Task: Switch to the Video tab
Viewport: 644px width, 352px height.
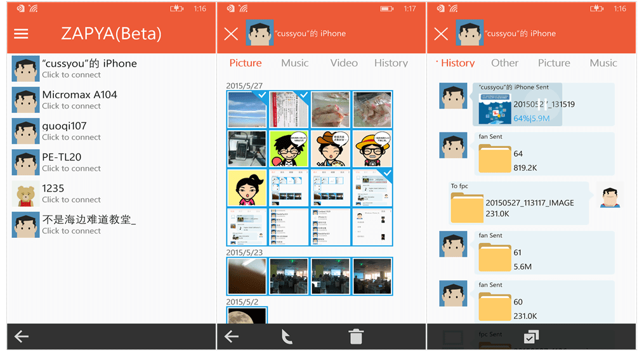Action: point(344,63)
